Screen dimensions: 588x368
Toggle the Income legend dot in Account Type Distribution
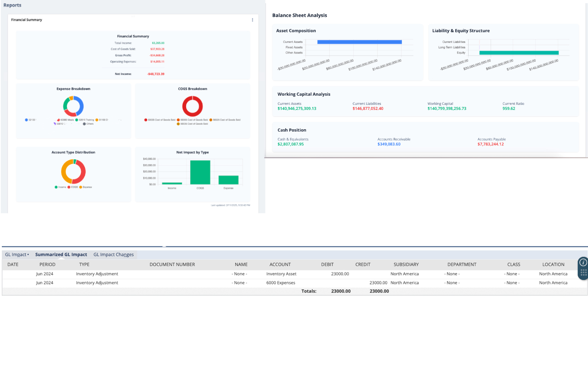56,187
